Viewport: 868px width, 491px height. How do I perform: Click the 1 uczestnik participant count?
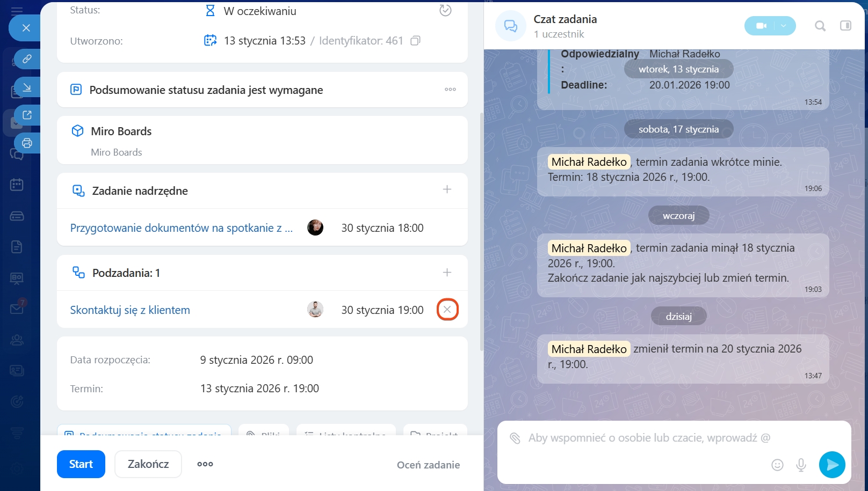coord(559,34)
